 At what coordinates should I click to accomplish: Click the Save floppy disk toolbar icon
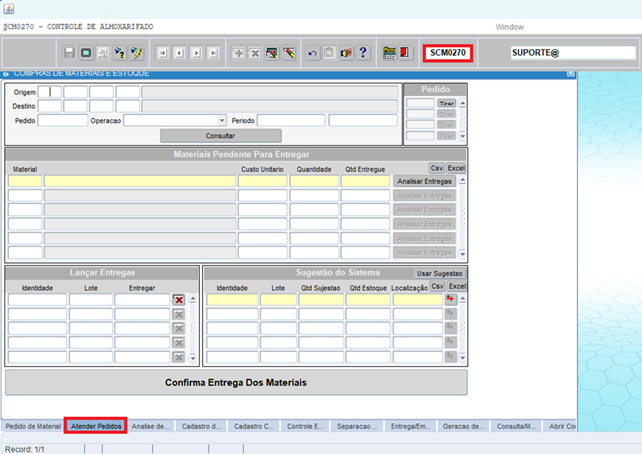point(69,53)
